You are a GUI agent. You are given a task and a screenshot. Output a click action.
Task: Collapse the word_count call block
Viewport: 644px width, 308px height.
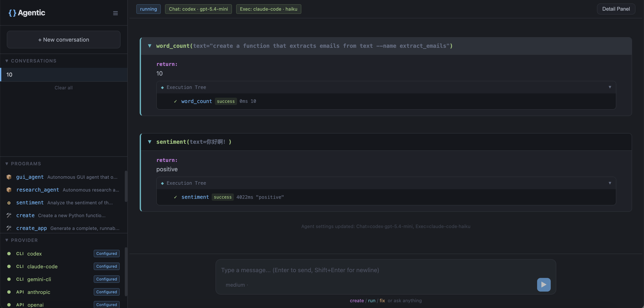click(149, 46)
